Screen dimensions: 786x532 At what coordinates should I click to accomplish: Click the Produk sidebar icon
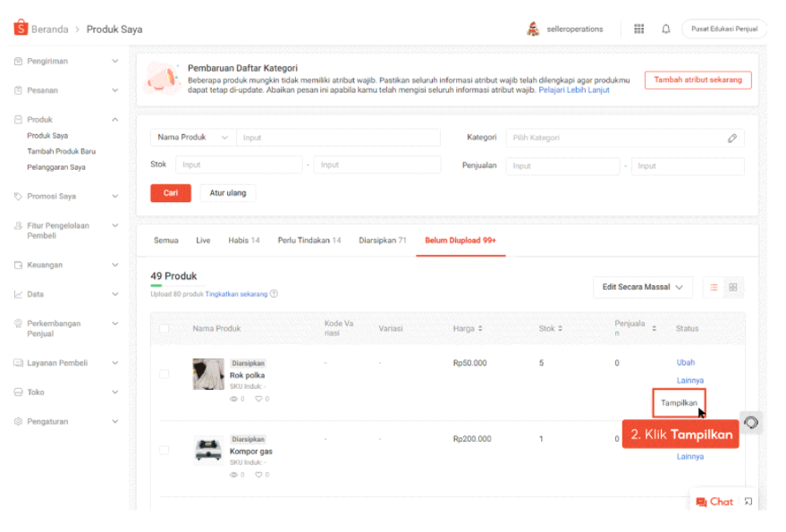pyautogui.click(x=18, y=119)
